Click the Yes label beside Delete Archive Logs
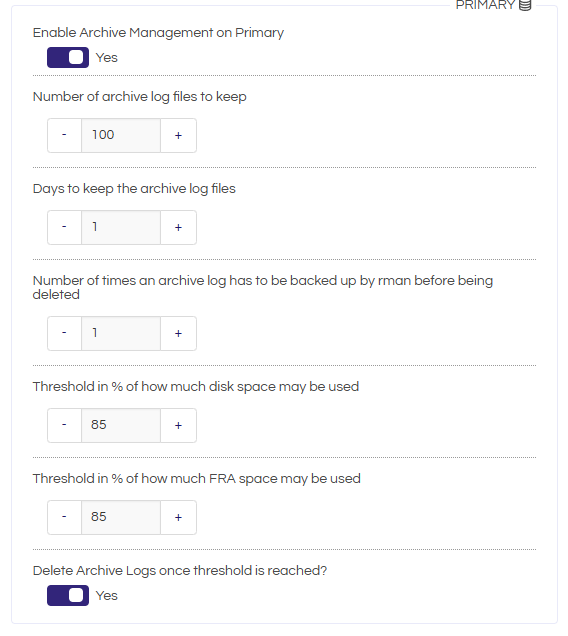The width and height of the screenshot is (568, 636). pos(107,595)
